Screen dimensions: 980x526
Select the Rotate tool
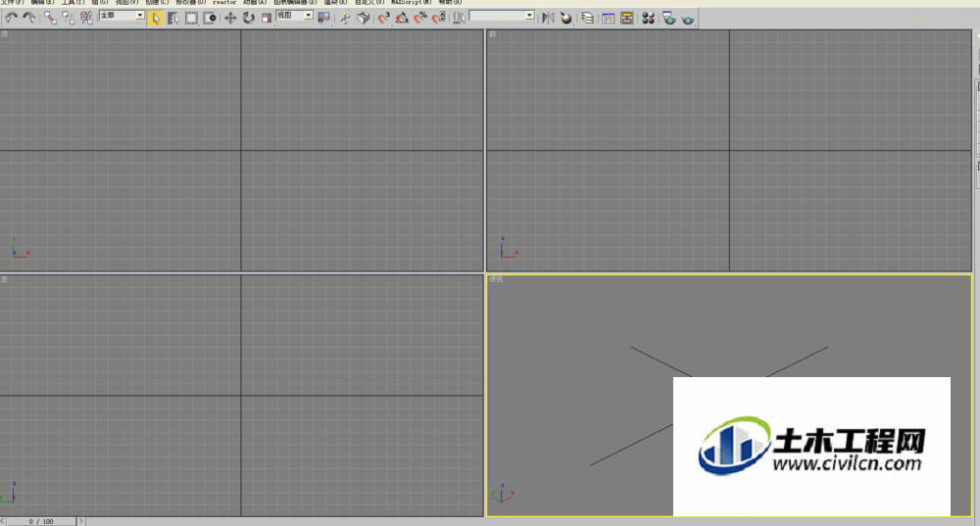point(249,18)
